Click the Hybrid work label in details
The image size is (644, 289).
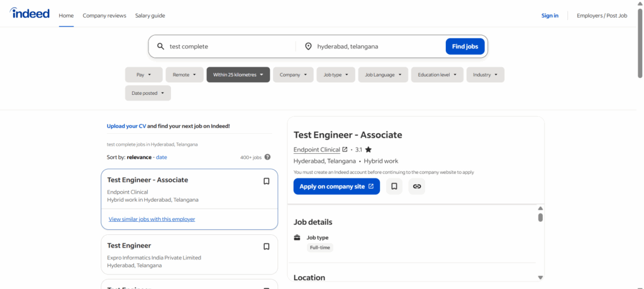380,161
